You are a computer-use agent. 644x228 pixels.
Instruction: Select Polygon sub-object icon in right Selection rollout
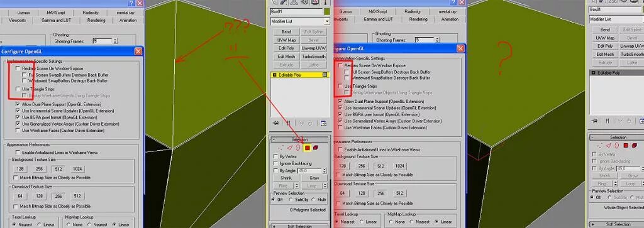(x=626, y=145)
